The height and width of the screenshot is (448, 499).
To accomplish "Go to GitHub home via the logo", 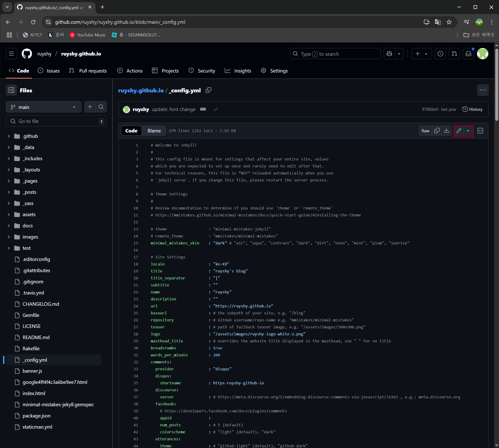I will tap(27, 53).
